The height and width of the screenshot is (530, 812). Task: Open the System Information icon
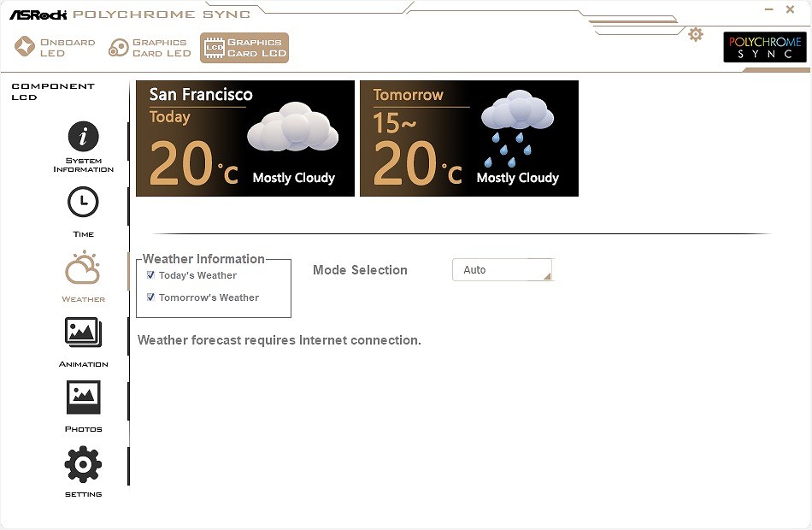83,137
